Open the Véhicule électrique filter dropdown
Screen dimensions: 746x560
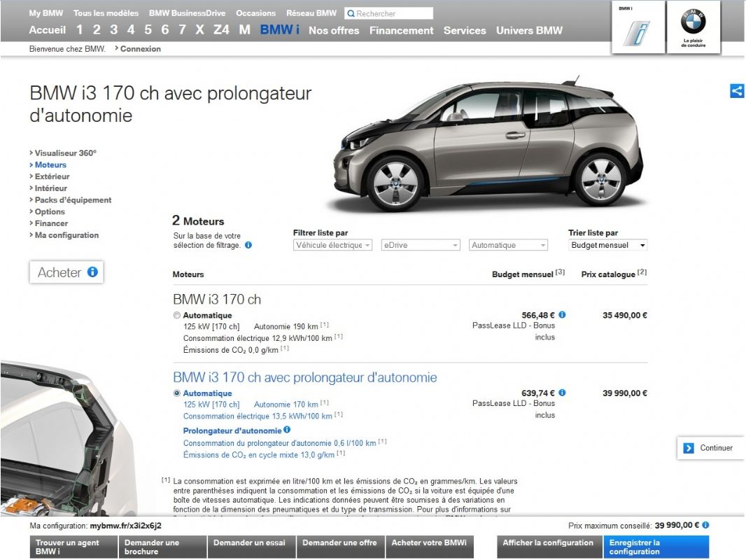point(332,245)
